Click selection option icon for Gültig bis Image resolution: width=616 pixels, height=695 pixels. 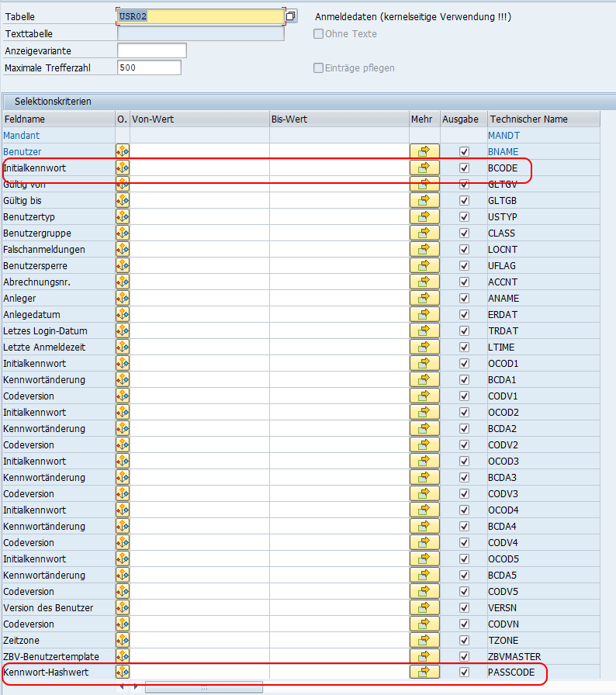click(123, 201)
